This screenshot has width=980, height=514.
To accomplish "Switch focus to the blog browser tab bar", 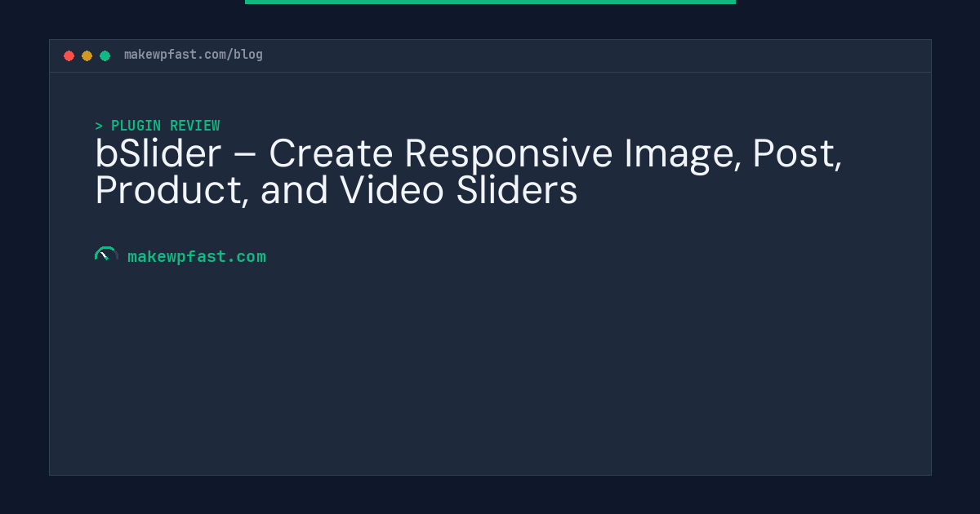I will 490,55.
